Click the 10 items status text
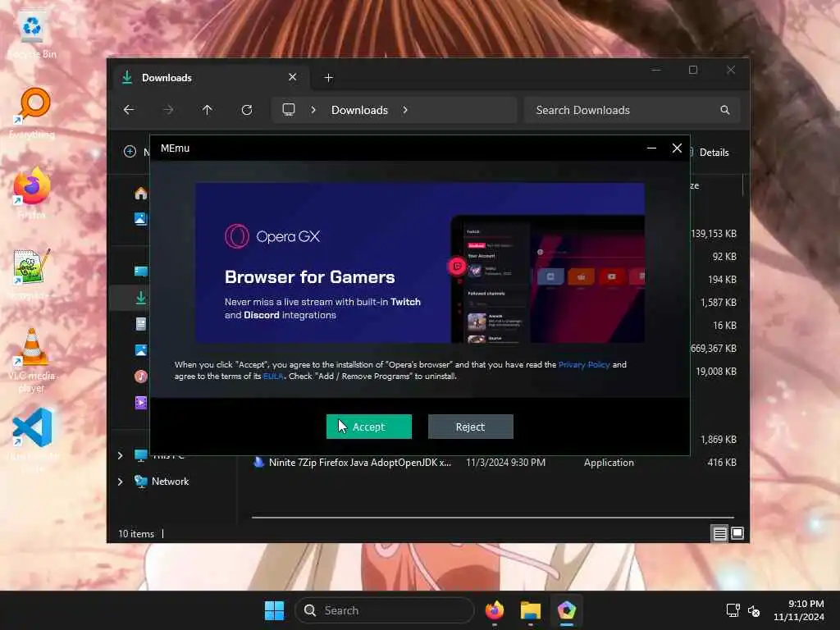Image resolution: width=840 pixels, height=630 pixels. pos(136,533)
